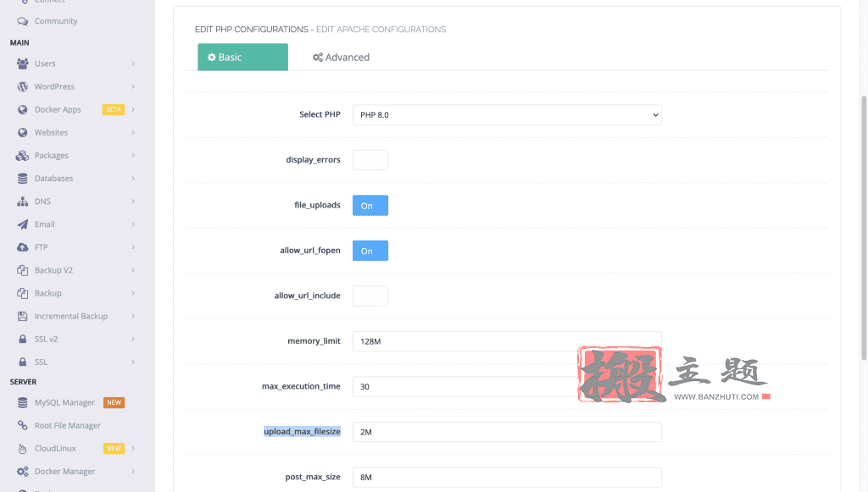Expand the Websites sidebar section
The image size is (868, 492).
tap(75, 133)
